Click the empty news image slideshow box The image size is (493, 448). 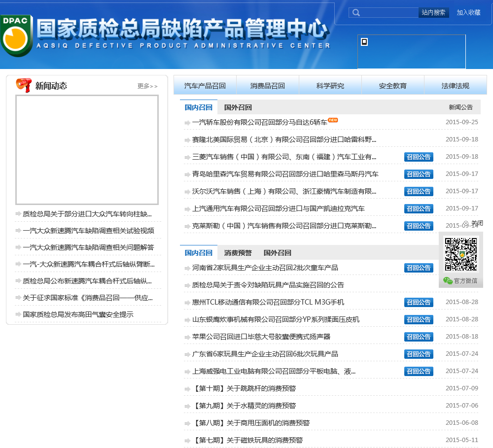87,150
